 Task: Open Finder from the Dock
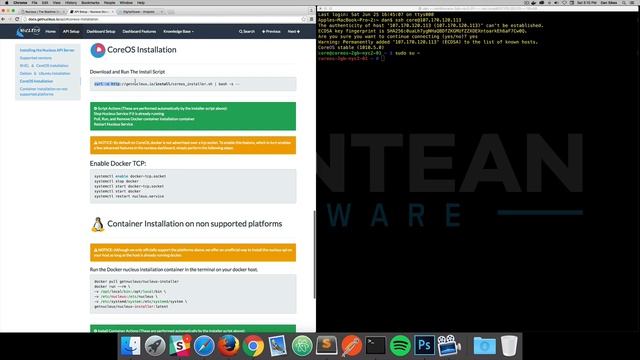tap(131, 346)
